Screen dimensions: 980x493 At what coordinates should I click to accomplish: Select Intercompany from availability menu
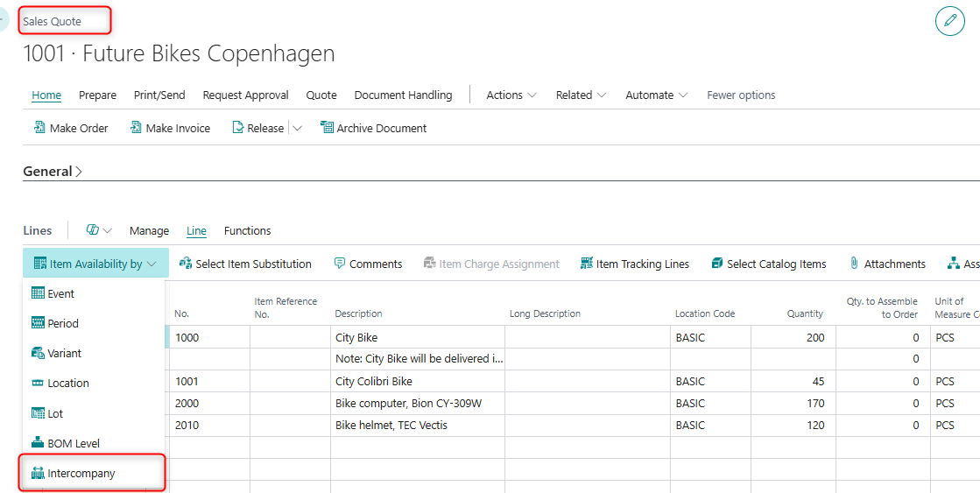pyautogui.click(x=81, y=473)
